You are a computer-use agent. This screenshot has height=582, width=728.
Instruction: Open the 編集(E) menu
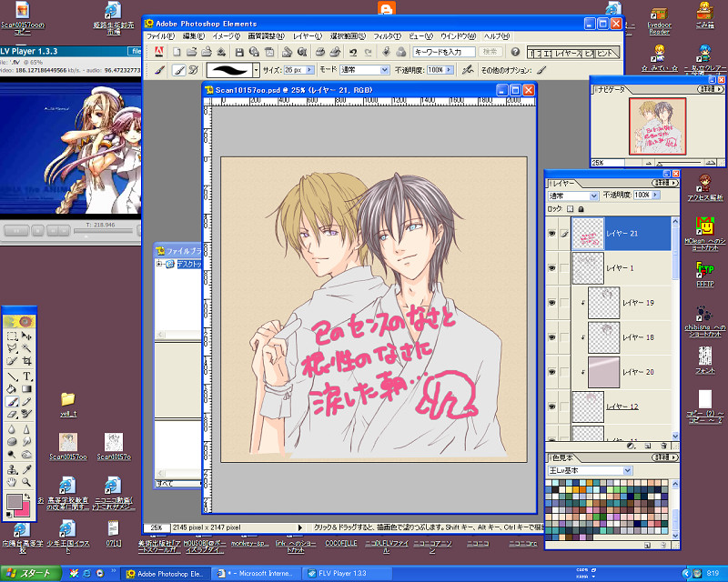tap(194, 36)
